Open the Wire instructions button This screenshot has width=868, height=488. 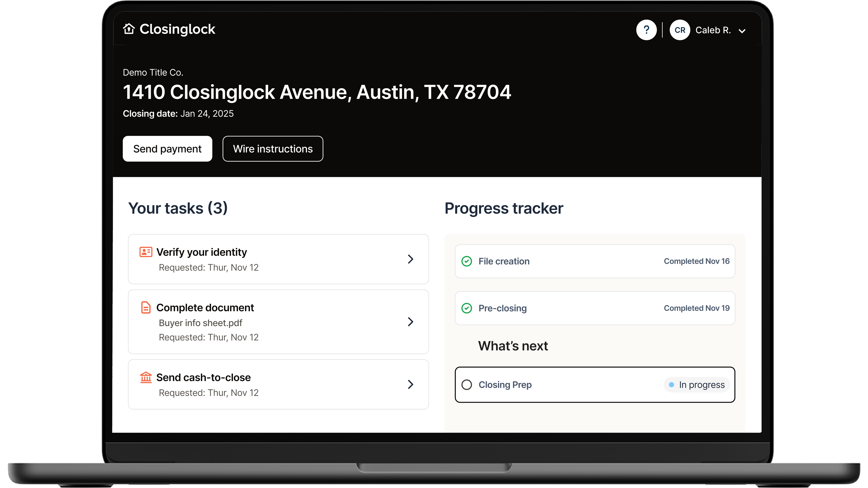pos(273,149)
